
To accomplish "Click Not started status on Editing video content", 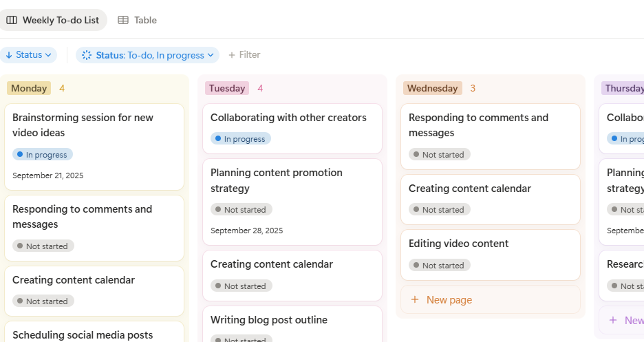I will [x=439, y=265].
